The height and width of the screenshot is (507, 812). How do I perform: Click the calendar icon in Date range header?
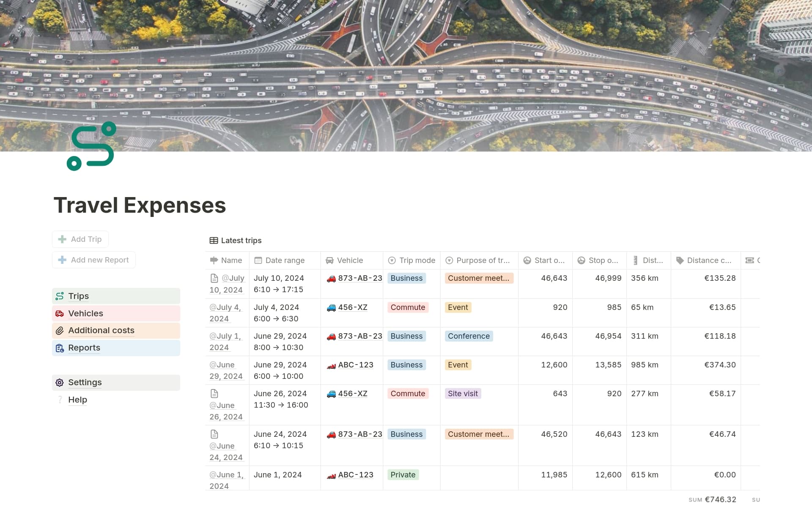coord(259,260)
